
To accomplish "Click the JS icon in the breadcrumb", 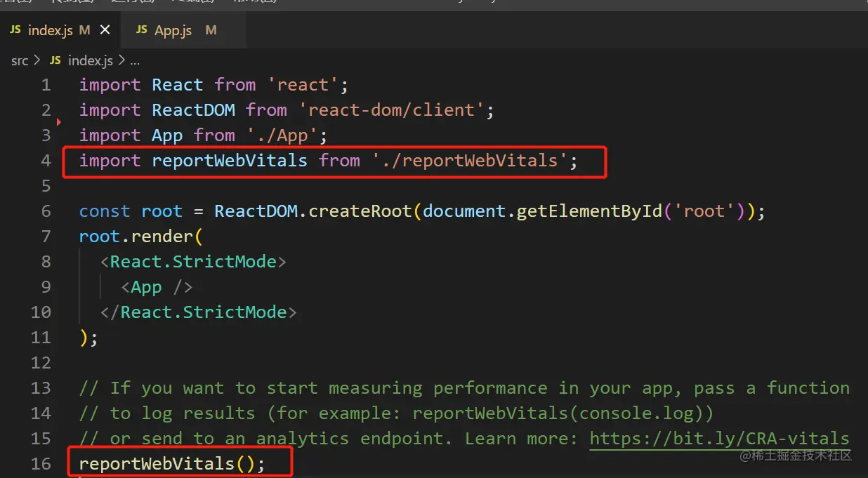I will click(x=55, y=61).
